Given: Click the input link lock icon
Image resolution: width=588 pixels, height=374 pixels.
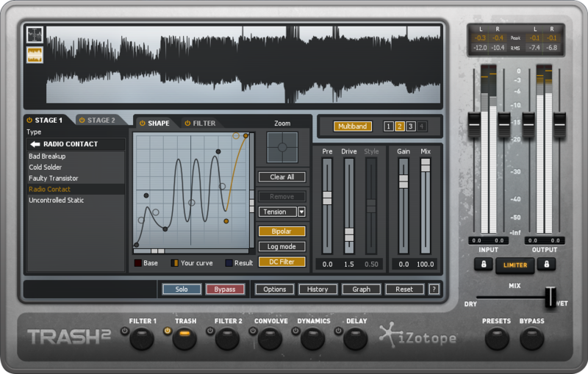Looking at the screenshot, I should click(x=483, y=265).
